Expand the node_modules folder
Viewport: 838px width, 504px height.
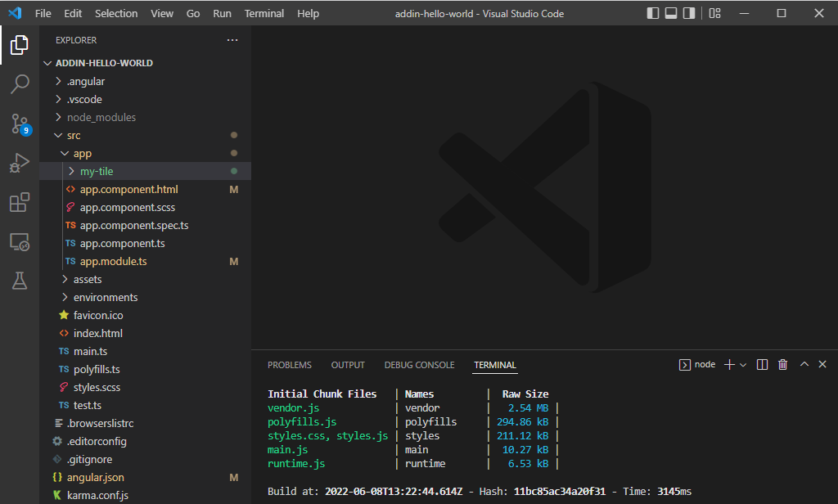pyautogui.click(x=146, y=117)
